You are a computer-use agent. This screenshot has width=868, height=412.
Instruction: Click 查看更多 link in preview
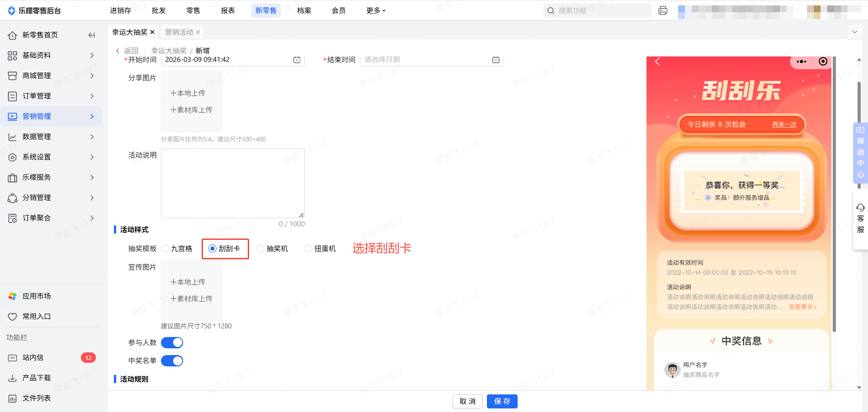click(x=802, y=307)
